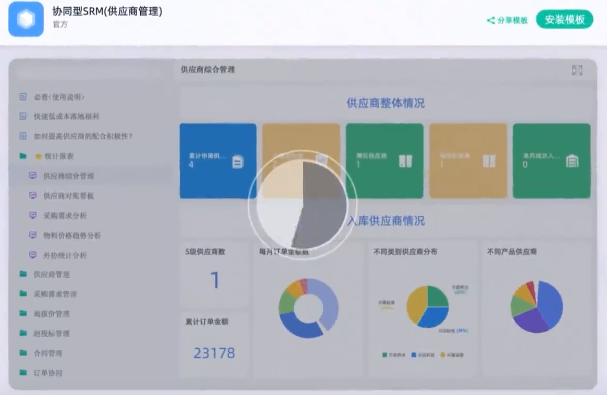Click the book icon in the green middle card
The image size is (607, 395).
pyautogui.click(x=405, y=161)
